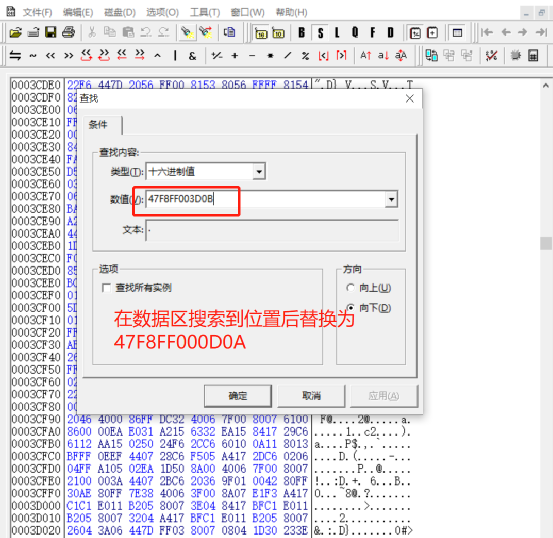Click the vertical scrollbar thumb
The width and height of the screenshot is (553, 538).
[546, 243]
